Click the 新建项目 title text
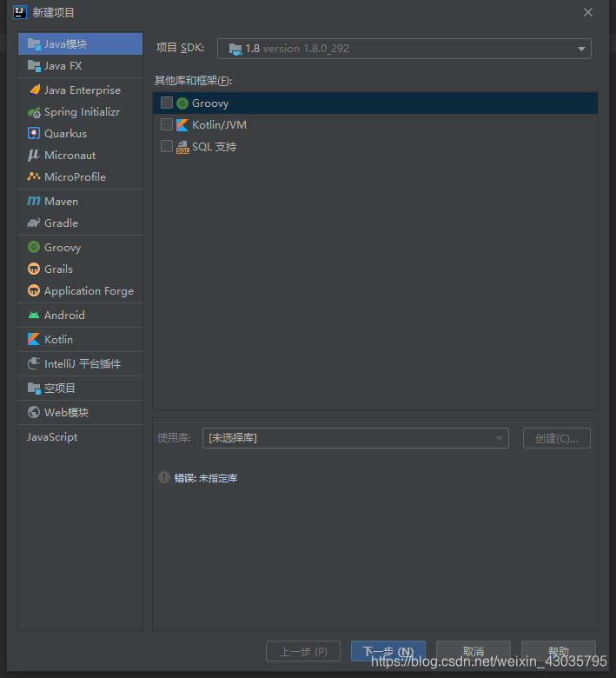616x678 pixels. point(54,12)
